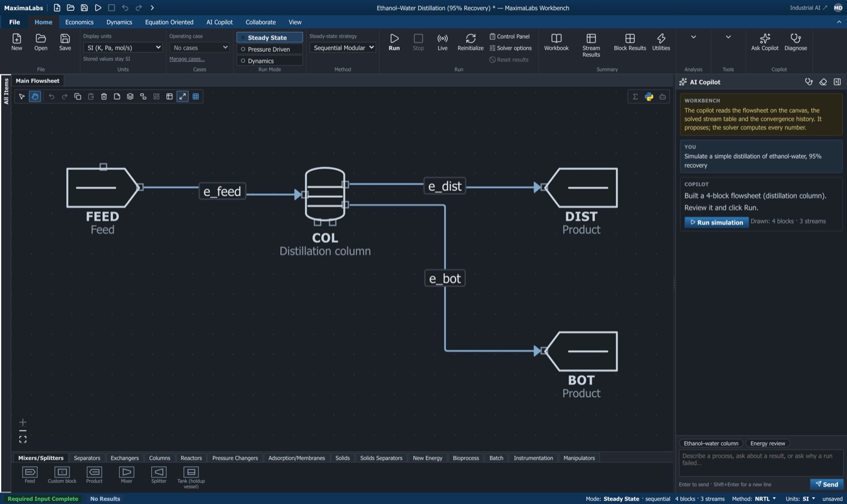
Task: Open Block Results table
Action: click(x=630, y=42)
